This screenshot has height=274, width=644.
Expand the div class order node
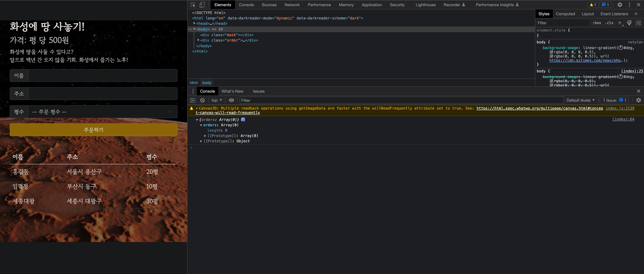point(199,40)
